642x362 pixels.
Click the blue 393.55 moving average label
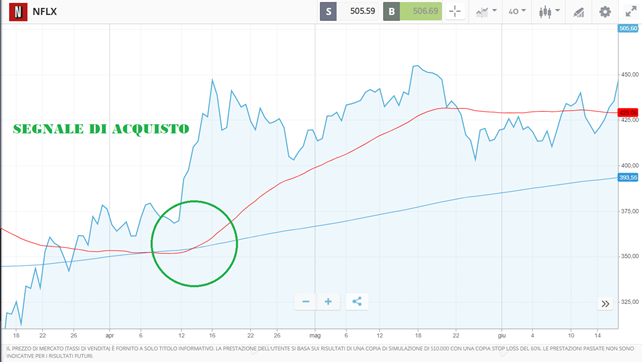pyautogui.click(x=628, y=177)
